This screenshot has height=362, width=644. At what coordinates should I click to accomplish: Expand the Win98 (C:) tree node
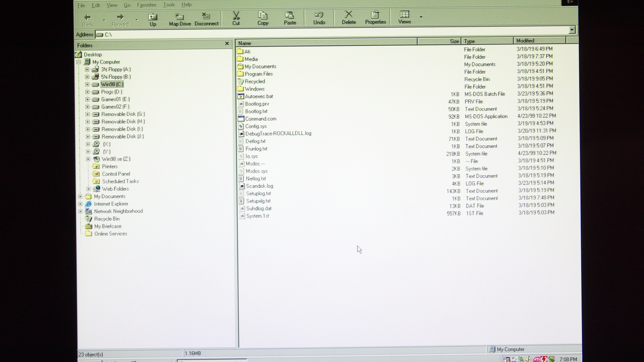click(x=87, y=84)
